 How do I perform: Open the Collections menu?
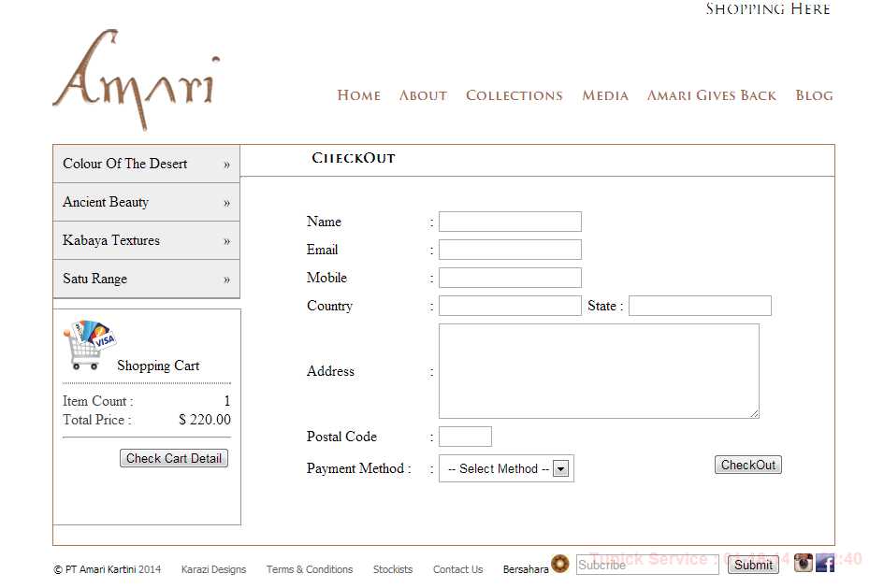(x=514, y=95)
